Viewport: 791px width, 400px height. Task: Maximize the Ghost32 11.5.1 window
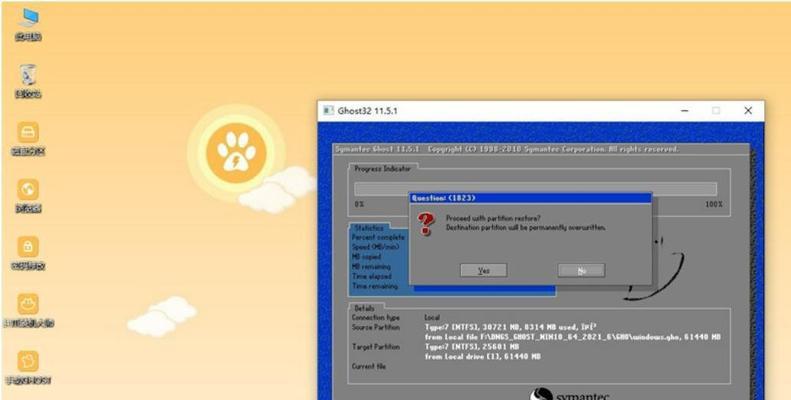(x=716, y=110)
